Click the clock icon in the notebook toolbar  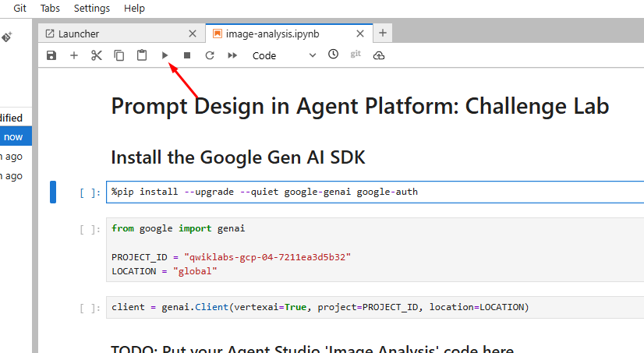click(x=333, y=55)
